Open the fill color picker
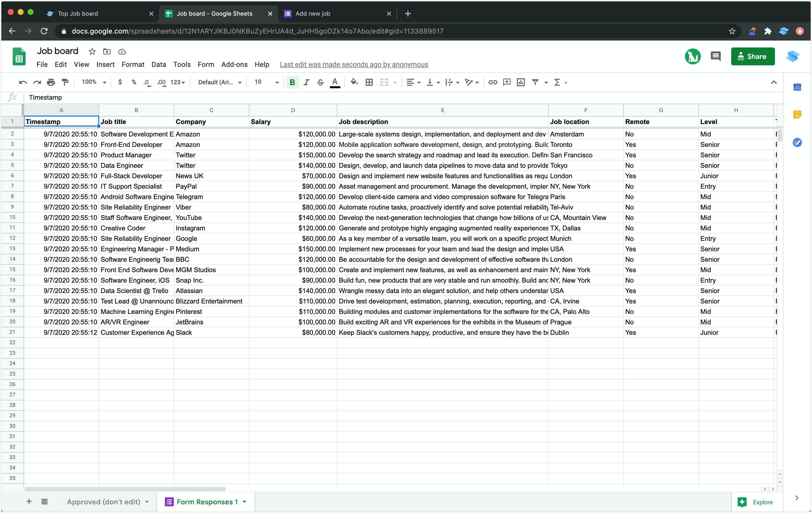Screen dimensions: 812x513 [x=354, y=82]
